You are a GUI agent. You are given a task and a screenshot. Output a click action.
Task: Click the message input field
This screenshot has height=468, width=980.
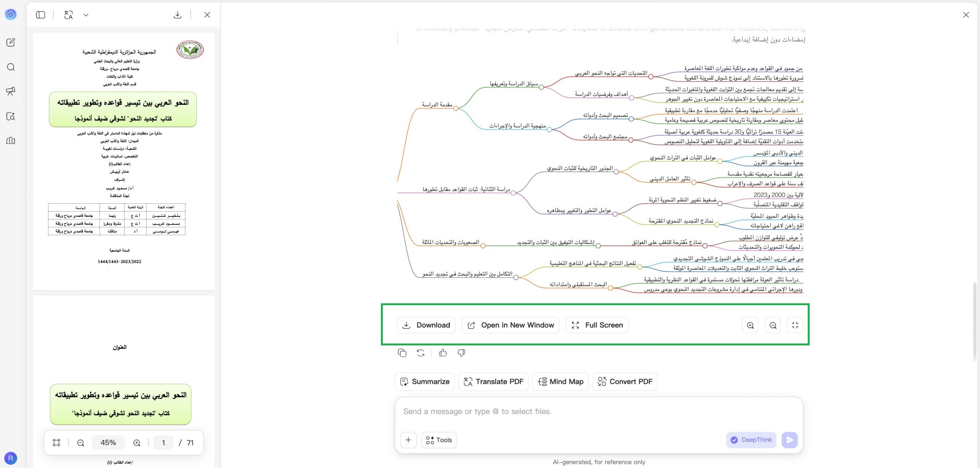[x=599, y=412]
